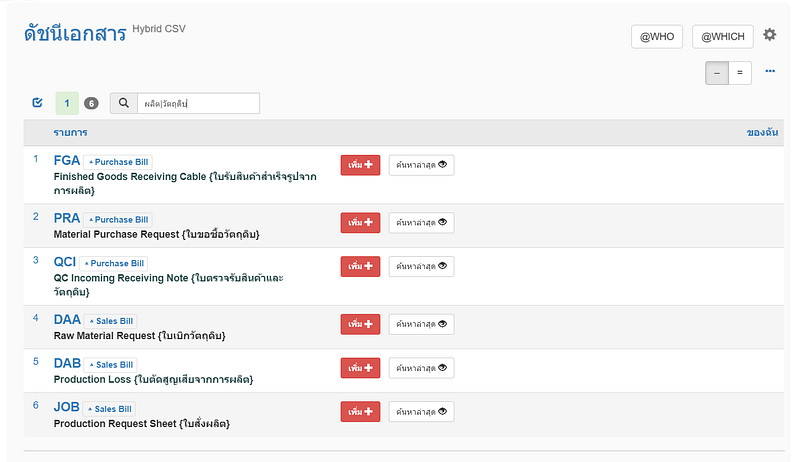Sort by the รายการ column header
The width and height of the screenshot is (800, 462).
(68, 133)
